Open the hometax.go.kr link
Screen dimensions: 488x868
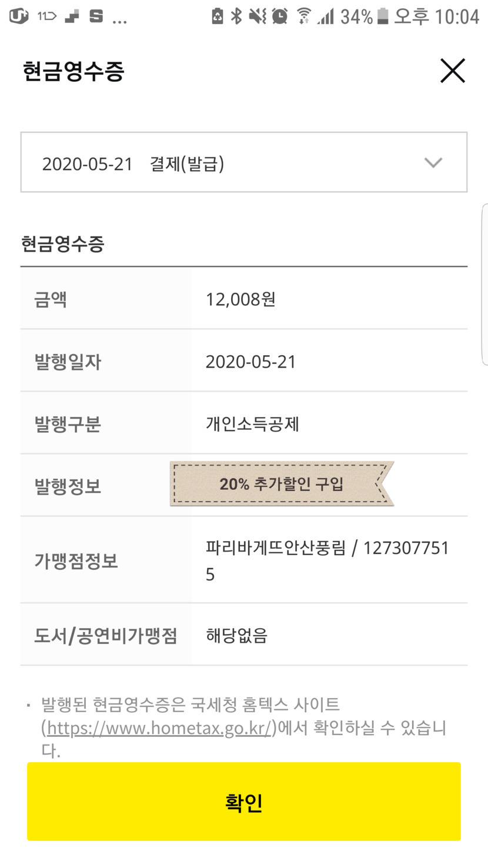(x=158, y=728)
